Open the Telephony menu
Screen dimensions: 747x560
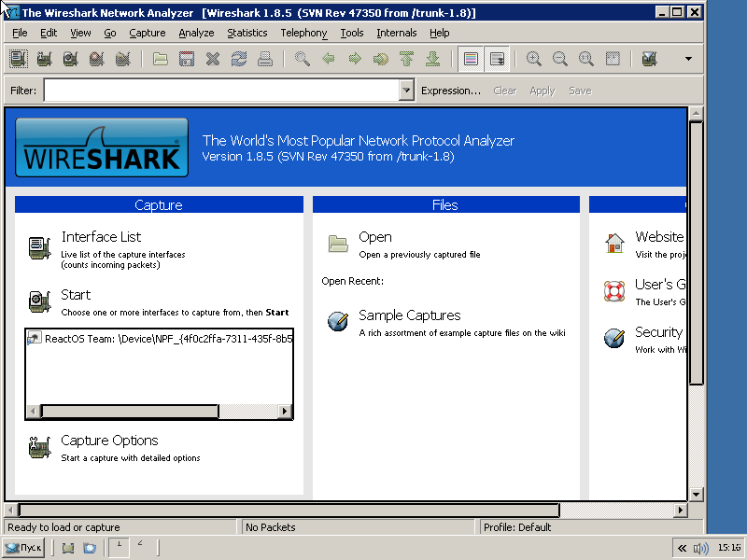303,33
